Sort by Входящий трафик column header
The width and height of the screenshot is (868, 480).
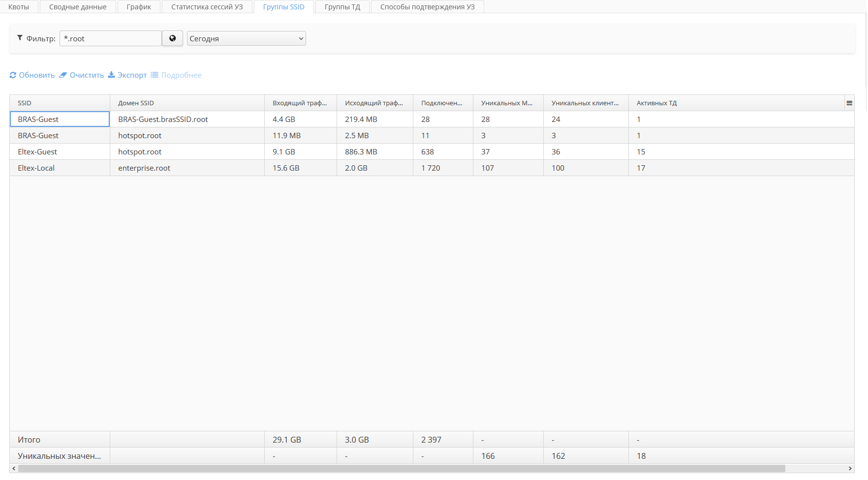[x=300, y=103]
